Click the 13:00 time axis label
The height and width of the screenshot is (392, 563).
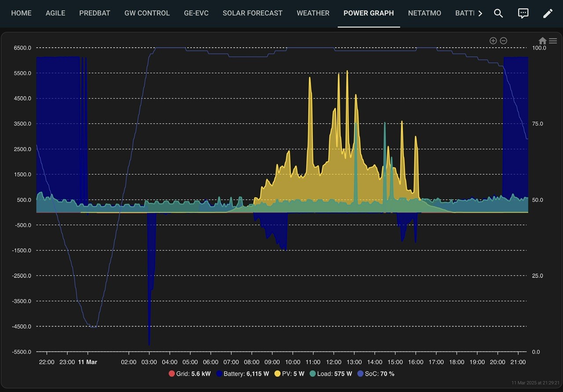pos(354,362)
